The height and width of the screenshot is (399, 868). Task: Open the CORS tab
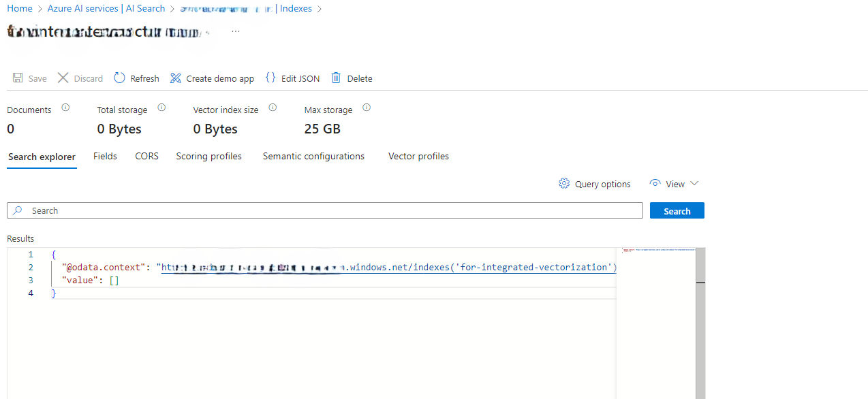[146, 156]
